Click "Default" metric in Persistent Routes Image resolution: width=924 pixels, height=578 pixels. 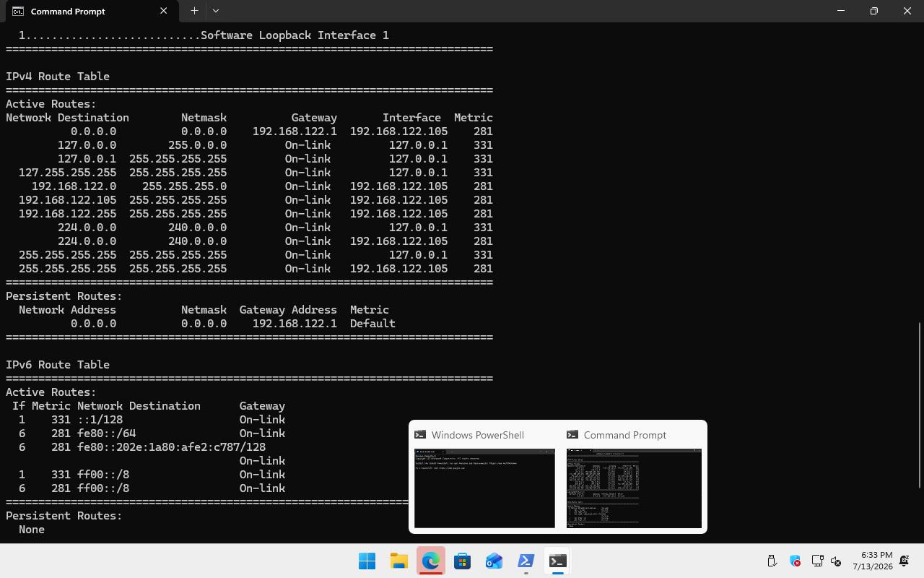[372, 324]
